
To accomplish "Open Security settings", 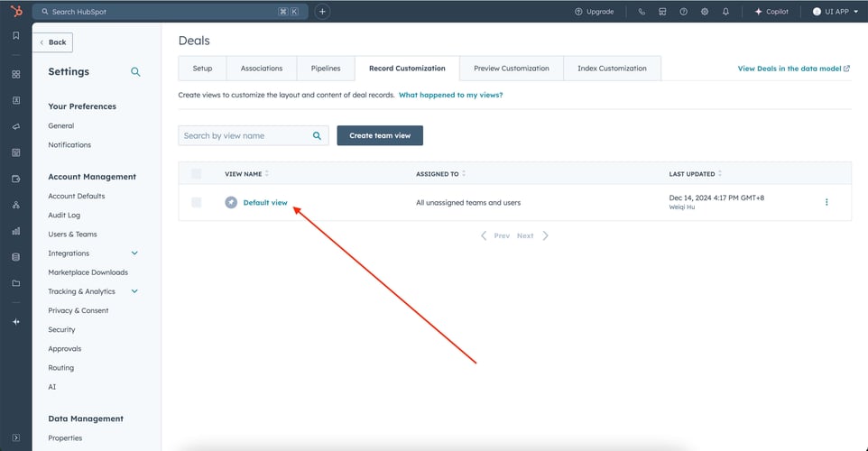I will pyautogui.click(x=61, y=329).
